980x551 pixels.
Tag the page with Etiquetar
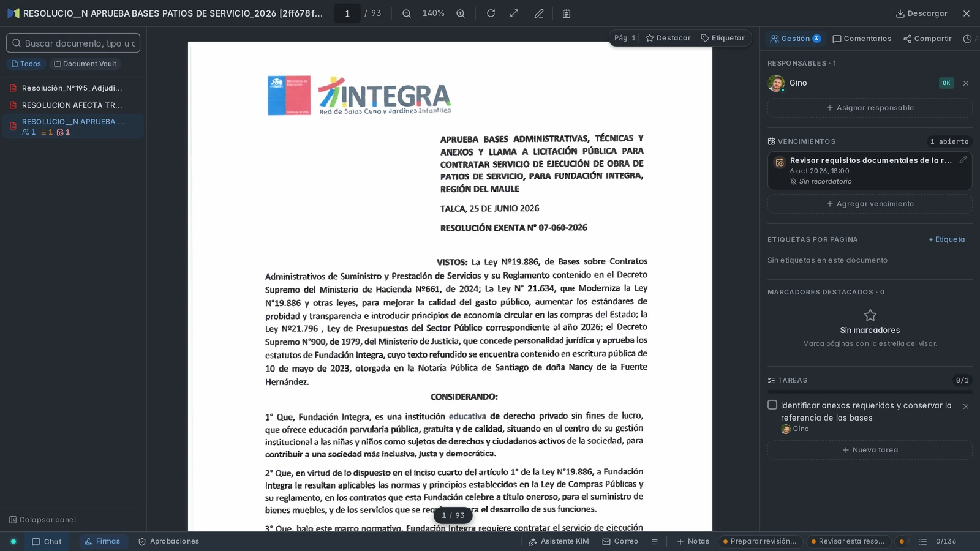tap(723, 38)
